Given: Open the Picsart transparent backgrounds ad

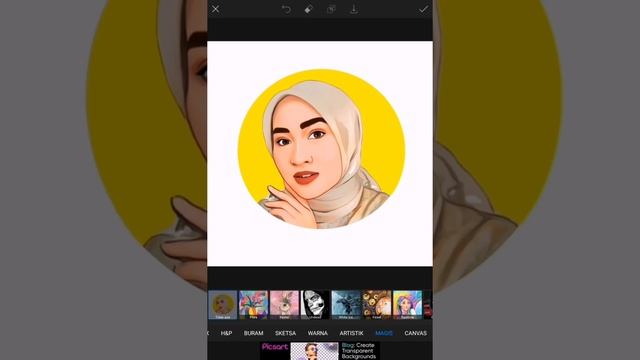Looking at the screenshot, I should [320, 351].
